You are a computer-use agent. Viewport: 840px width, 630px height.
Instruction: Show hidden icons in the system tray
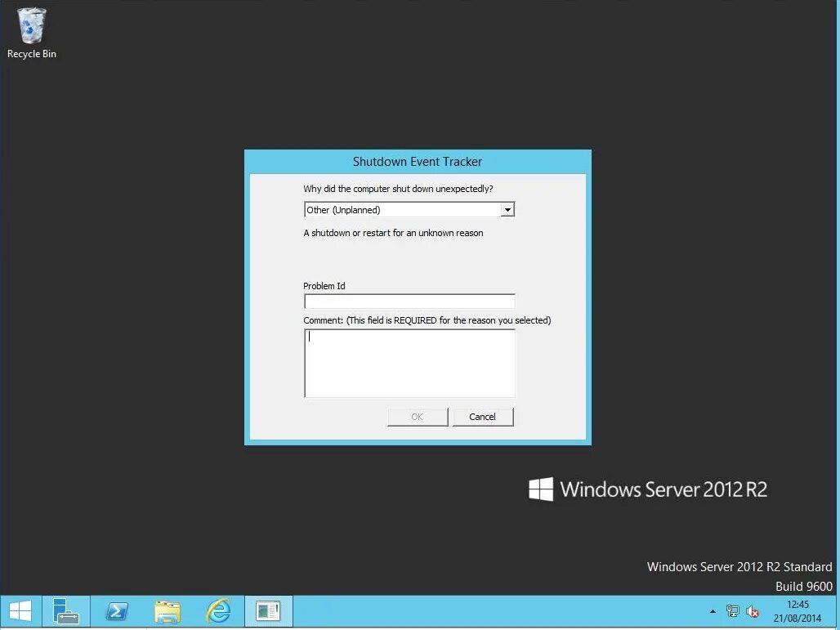pos(713,611)
